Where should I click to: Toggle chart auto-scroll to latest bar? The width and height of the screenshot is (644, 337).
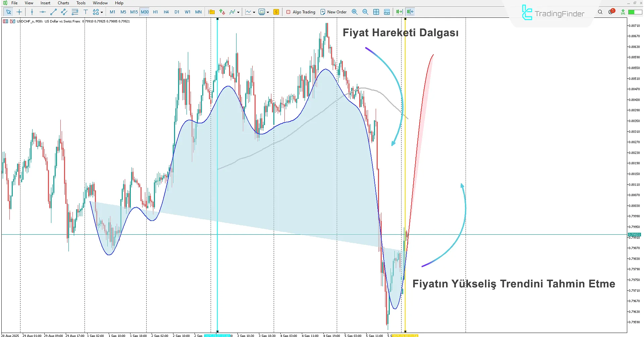399,12
